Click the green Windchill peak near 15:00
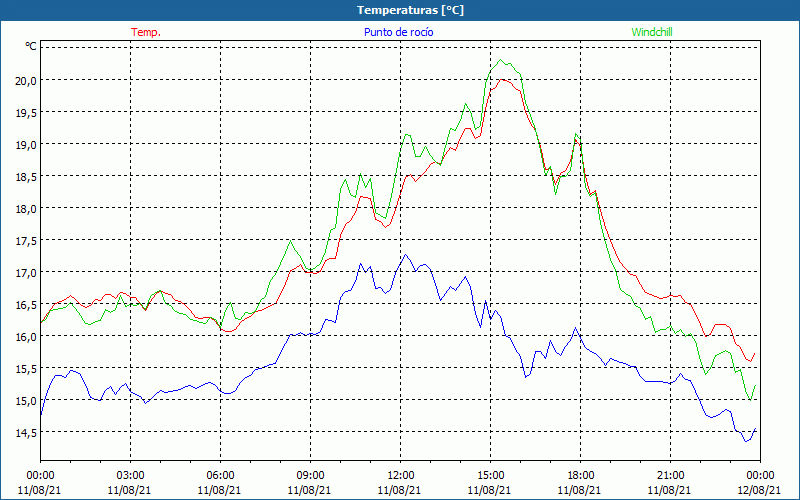The image size is (800, 500). point(501,60)
